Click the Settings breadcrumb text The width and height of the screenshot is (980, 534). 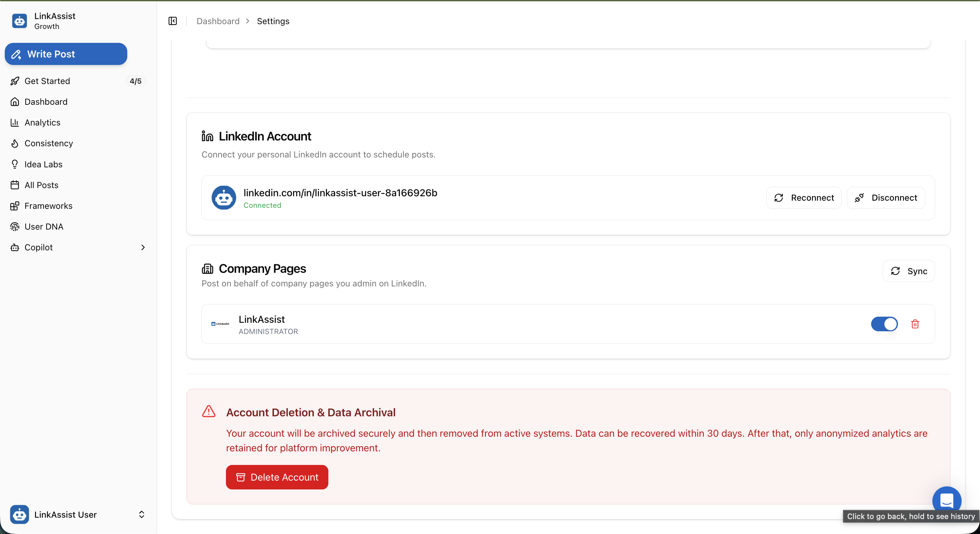click(x=273, y=21)
